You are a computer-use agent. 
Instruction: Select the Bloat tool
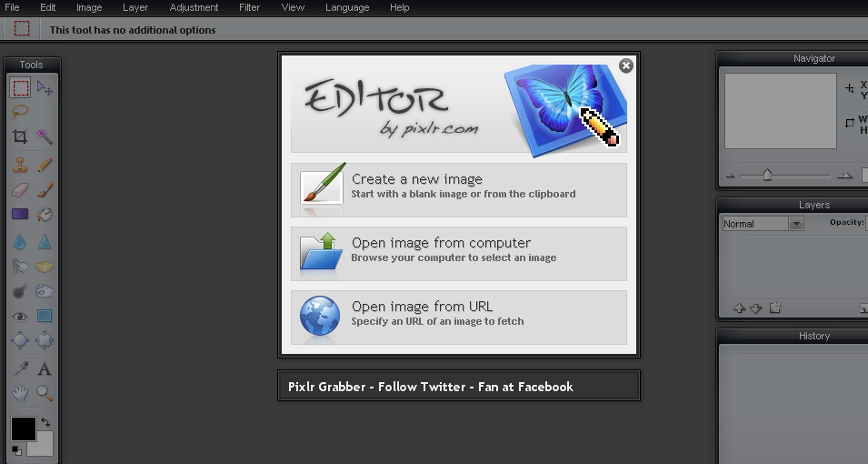[x=20, y=340]
